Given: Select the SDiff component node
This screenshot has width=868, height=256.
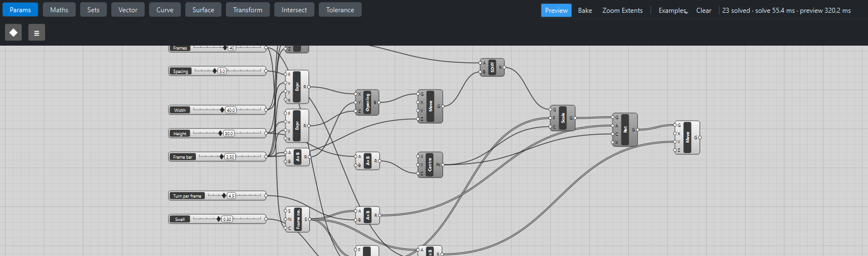Looking at the screenshot, I should point(492,67).
